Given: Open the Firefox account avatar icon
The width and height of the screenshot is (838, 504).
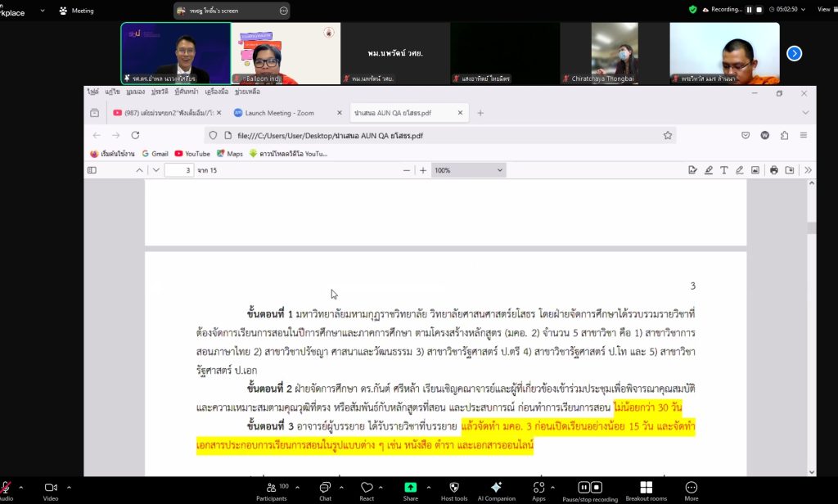Looking at the screenshot, I should [765, 135].
